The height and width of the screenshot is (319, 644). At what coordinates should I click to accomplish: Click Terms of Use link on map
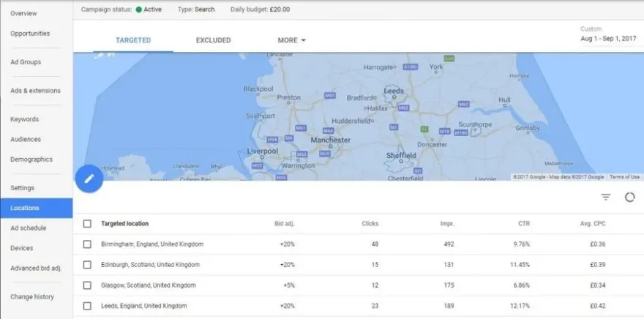(624, 177)
